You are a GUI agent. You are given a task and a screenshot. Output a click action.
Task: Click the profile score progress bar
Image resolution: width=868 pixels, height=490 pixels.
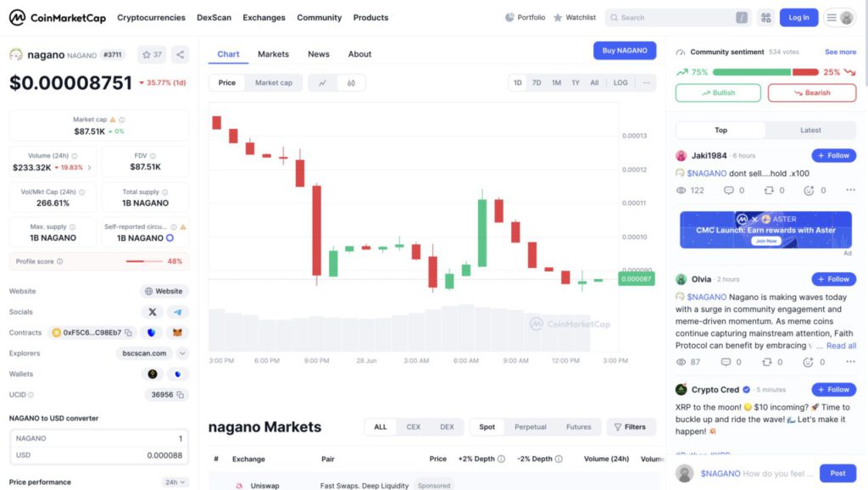[x=144, y=261]
